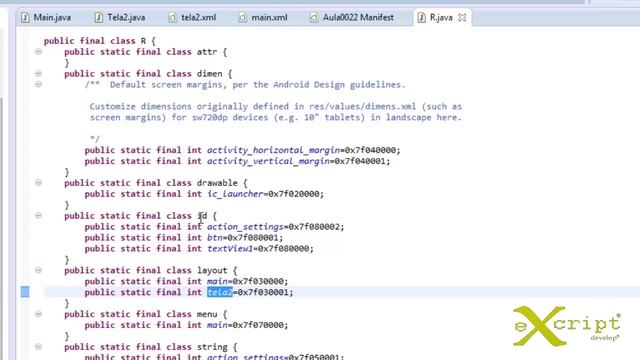The width and height of the screenshot is (640, 360).
Task: Collapse the dimen class block
Action: tap(38, 73)
